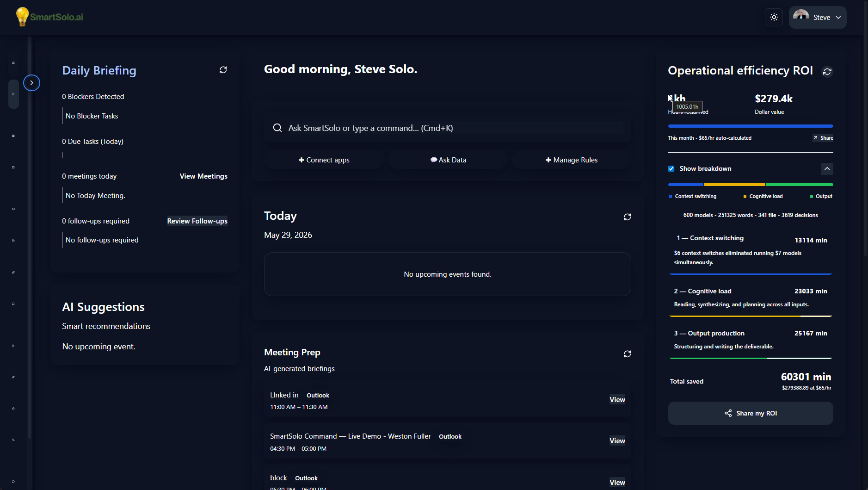The image size is (868, 490).
Task: Click Steve's avatar picture
Action: pos(801,17)
